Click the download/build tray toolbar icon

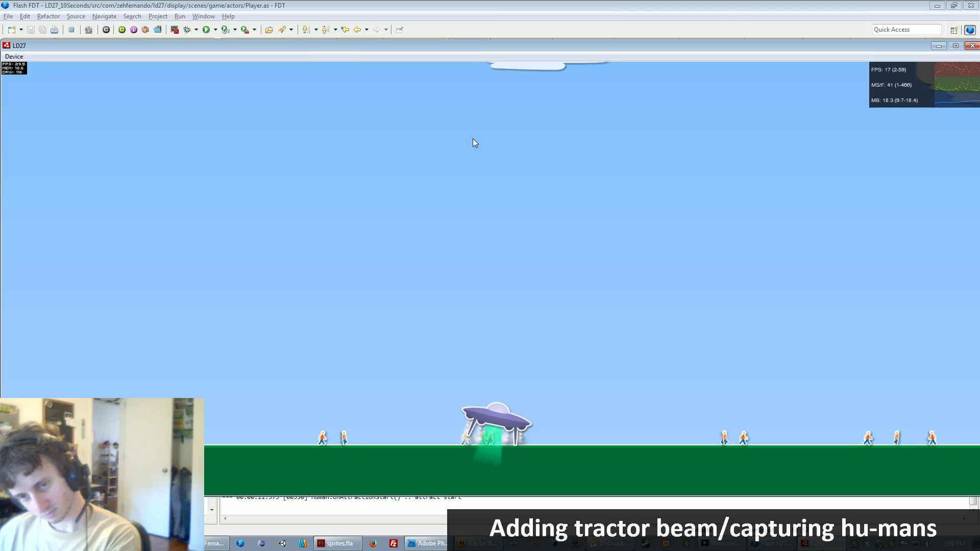(x=88, y=30)
